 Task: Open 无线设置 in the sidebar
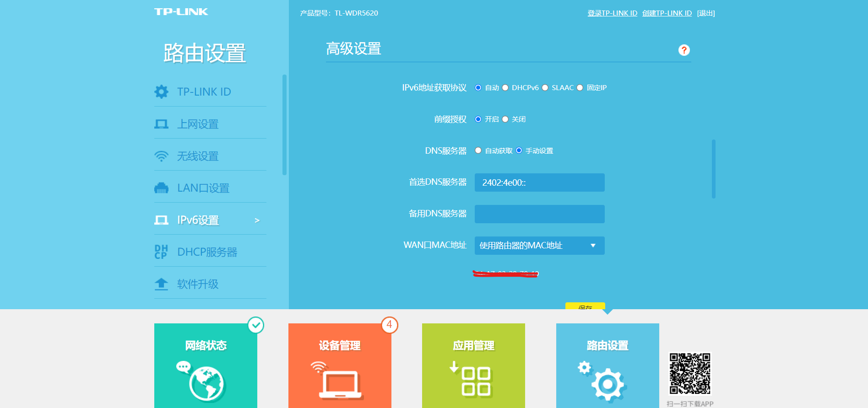(x=210, y=156)
